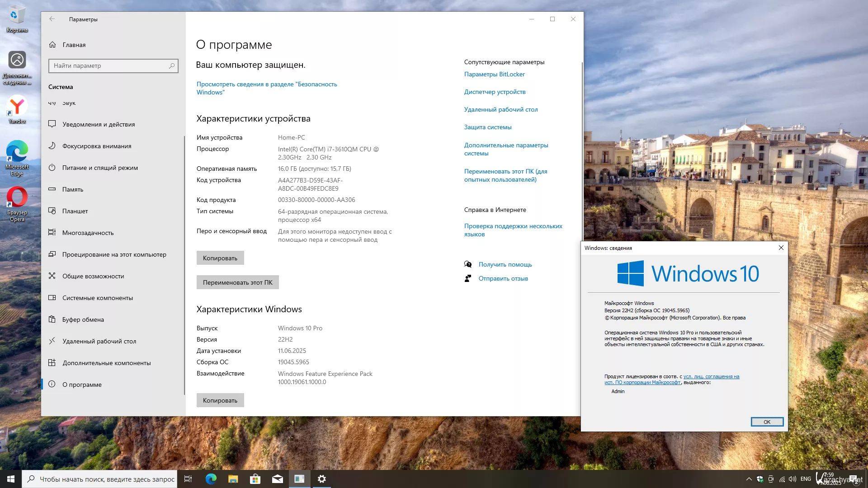Open the Параметры BitLocker link
The image size is (868, 488).
(494, 74)
